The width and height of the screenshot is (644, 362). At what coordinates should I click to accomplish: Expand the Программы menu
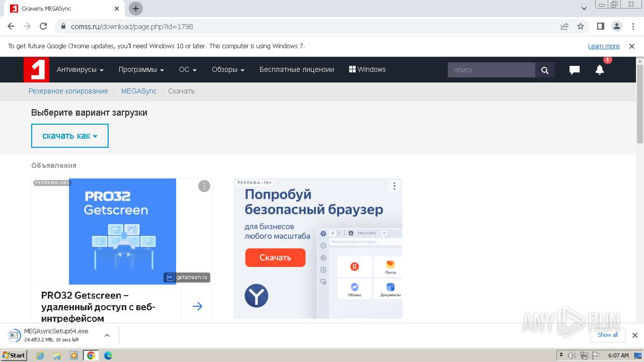pyautogui.click(x=141, y=70)
